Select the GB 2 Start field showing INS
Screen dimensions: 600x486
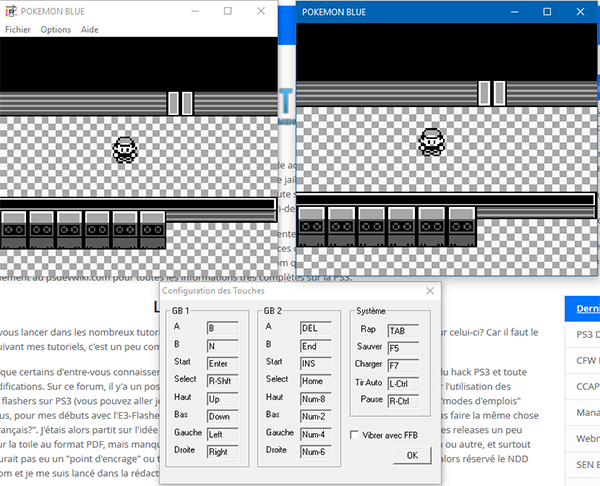point(316,364)
